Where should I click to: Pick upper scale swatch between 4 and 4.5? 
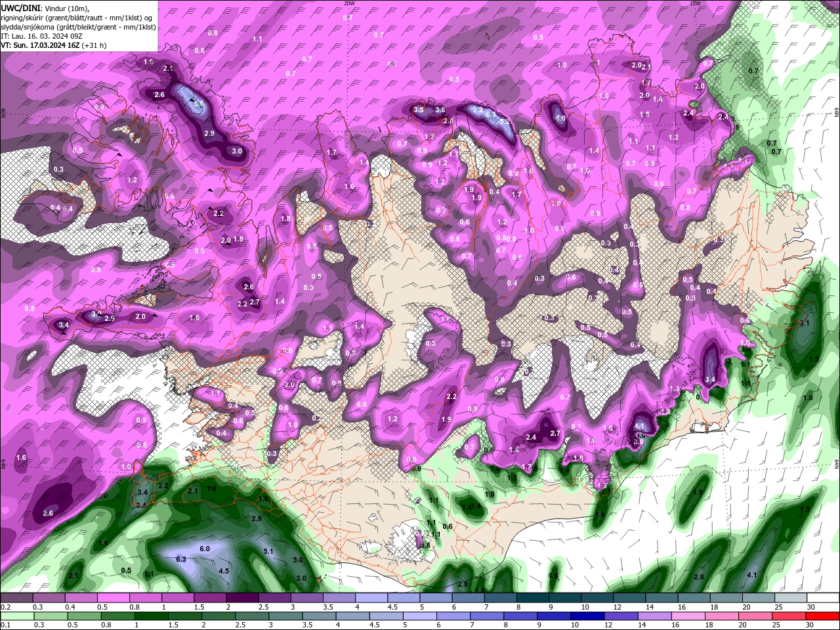pyautogui.click(x=371, y=598)
